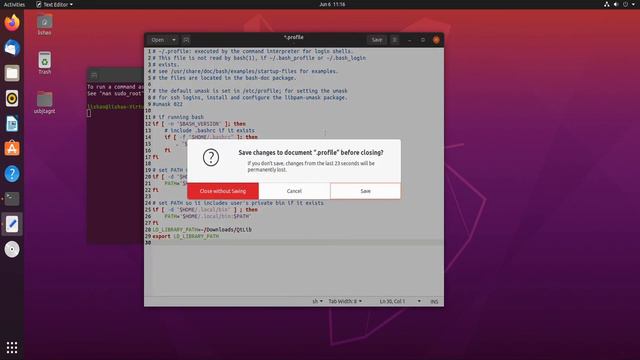Show Applications grid at dock bottom
This screenshot has width=640, height=360.
[12, 348]
